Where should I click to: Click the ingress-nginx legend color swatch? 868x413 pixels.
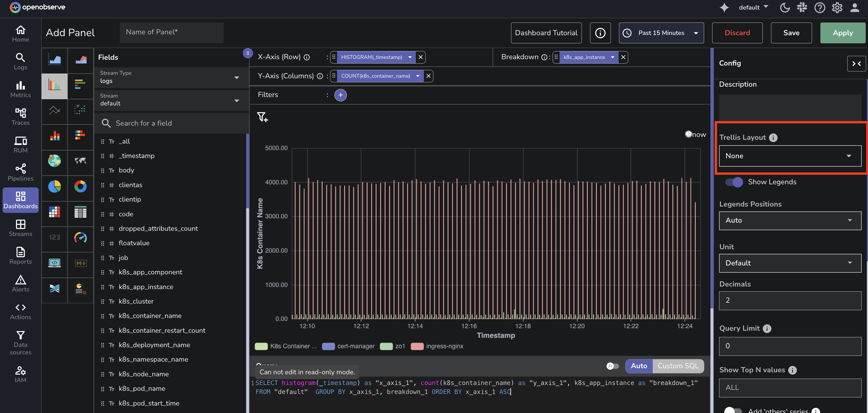(x=417, y=346)
